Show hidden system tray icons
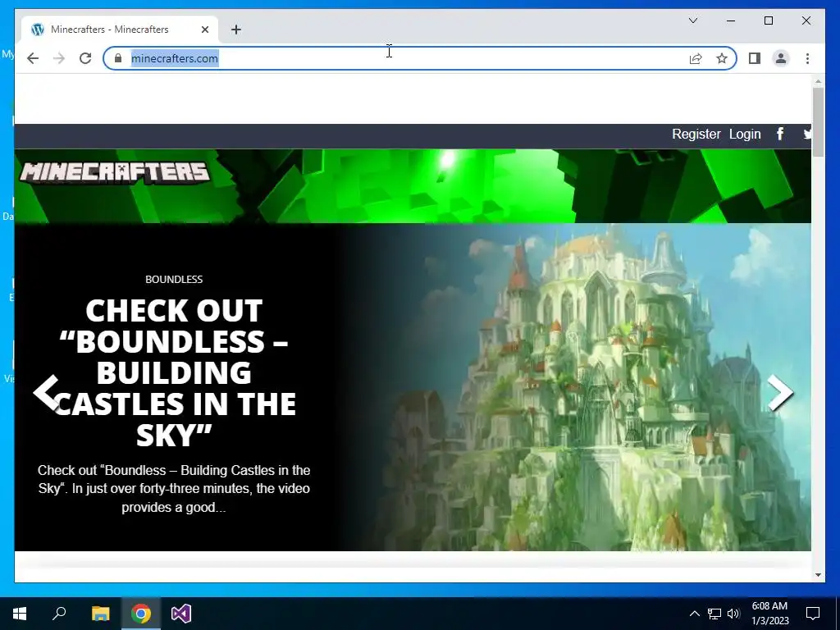This screenshot has height=630, width=840. tap(694, 614)
